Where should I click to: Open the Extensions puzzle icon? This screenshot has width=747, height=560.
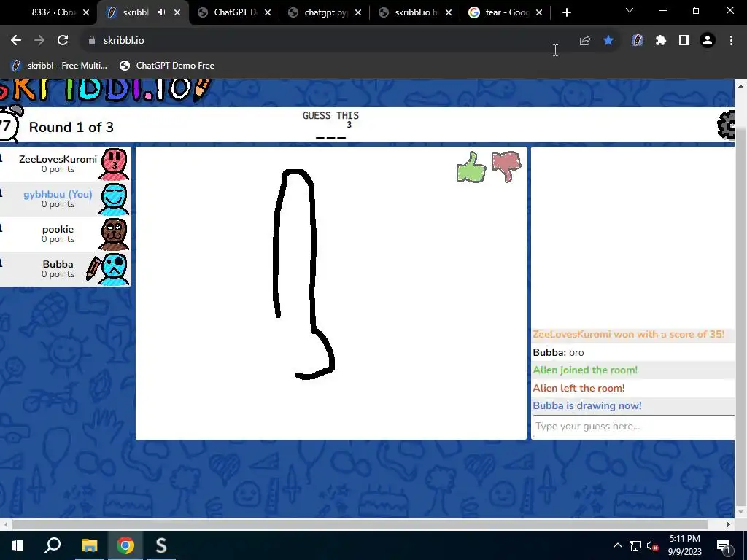[661, 41]
